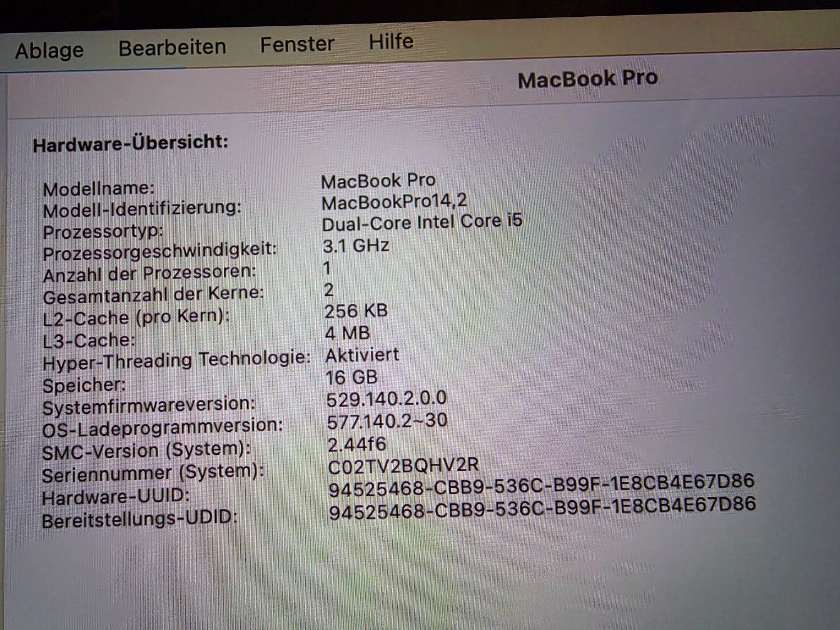The height and width of the screenshot is (630, 840).
Task: Select the Dual-Core Intel Core i5 value
Action: (x=422, y=222)
